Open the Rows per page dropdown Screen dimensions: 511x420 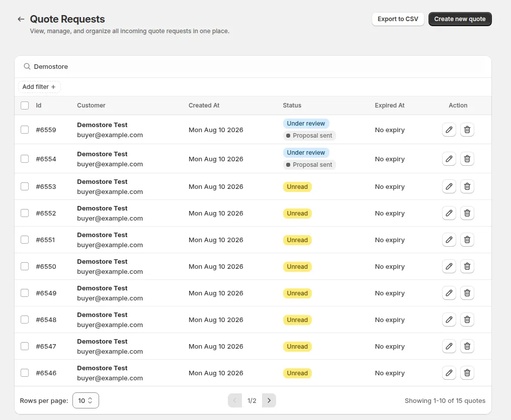86,400
